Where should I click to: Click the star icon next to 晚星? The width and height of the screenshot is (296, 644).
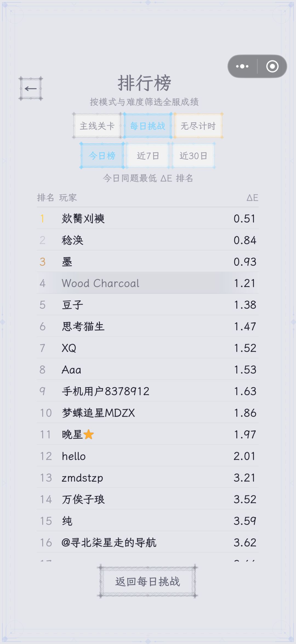tap(89, 434)
